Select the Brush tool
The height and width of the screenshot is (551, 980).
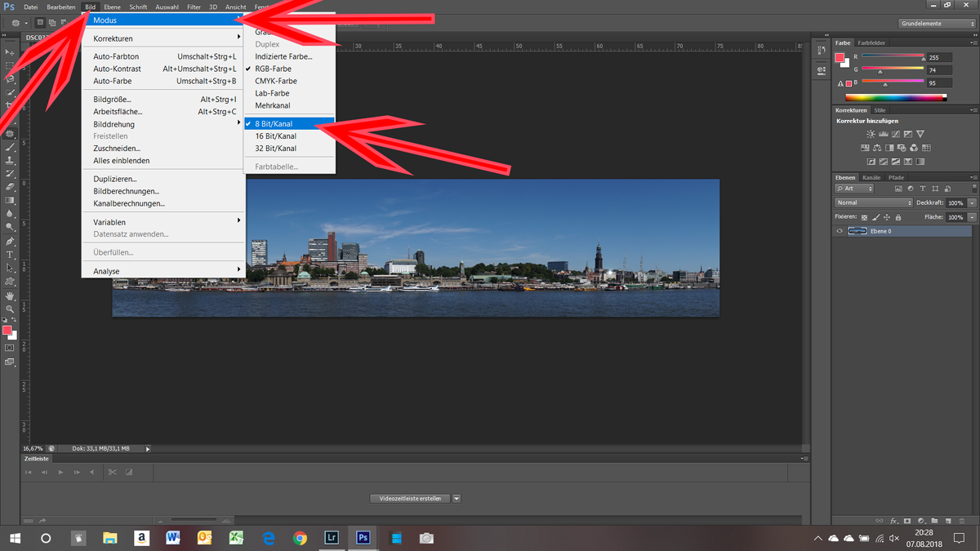click(x=10, y=146)
